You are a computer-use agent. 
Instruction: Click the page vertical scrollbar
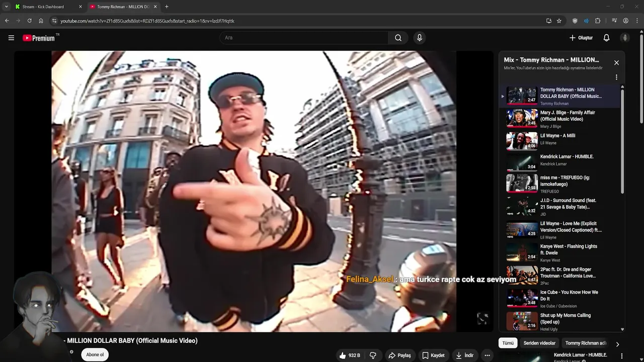(641, 78)
